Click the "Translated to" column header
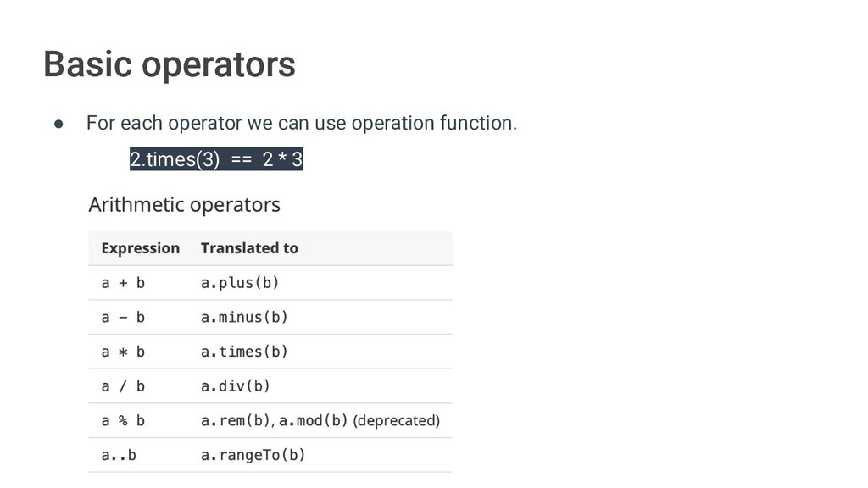This screenshot has width=868, height=488. coord(249,248)
